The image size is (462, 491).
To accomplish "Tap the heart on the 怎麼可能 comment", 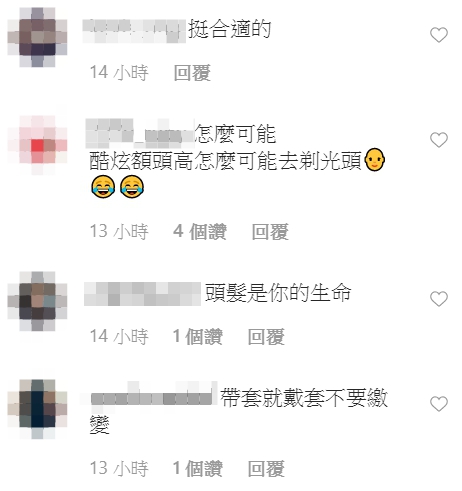I will (439, 140).
